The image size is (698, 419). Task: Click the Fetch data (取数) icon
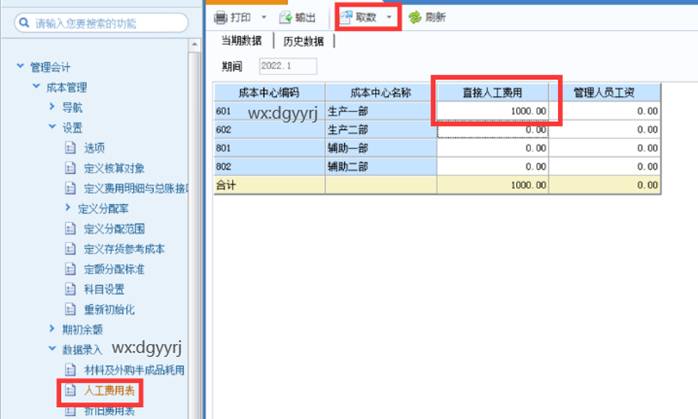coord(346,17)
